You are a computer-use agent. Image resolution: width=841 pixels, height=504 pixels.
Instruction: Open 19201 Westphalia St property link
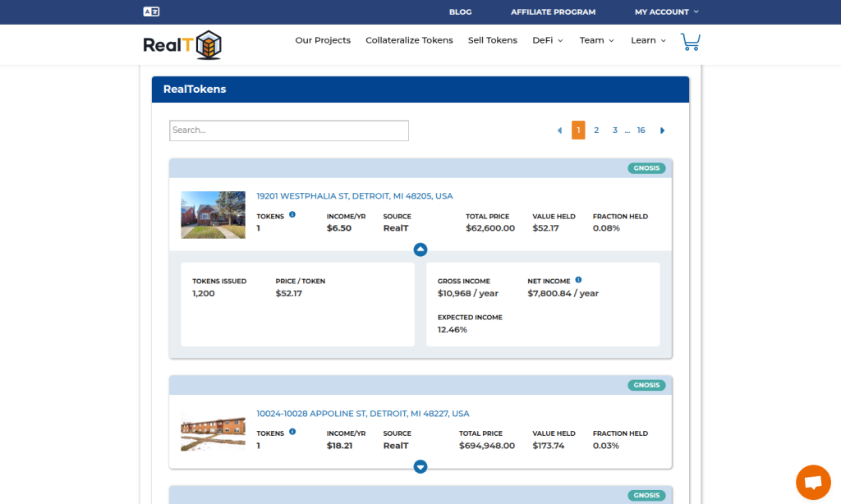coord(355,196)
